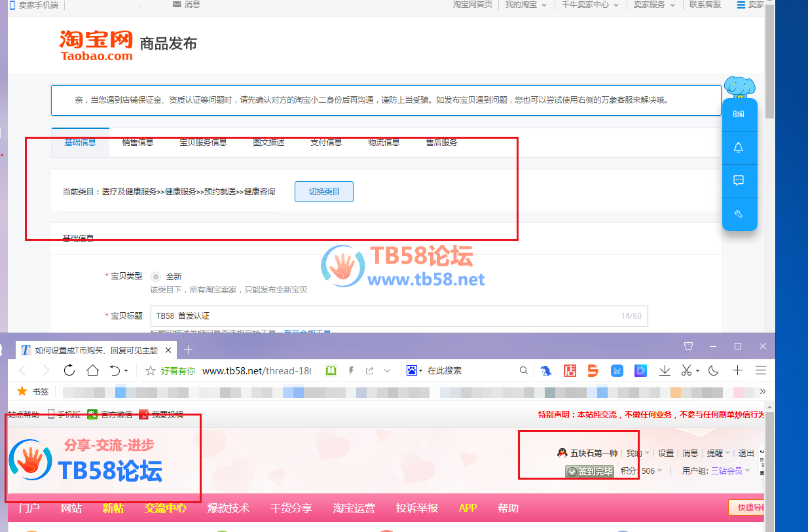
Task: Open the red 店 extension icon
Action: 570,370
